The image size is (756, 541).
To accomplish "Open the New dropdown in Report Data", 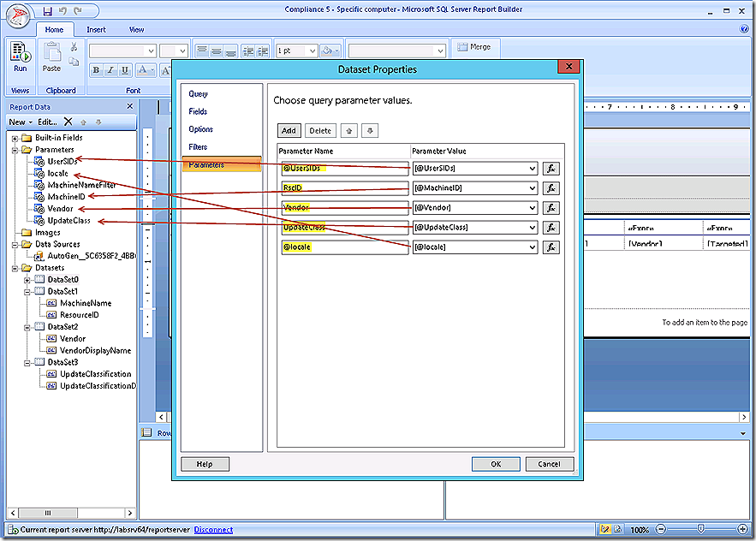I will click(x=21, y=122).
